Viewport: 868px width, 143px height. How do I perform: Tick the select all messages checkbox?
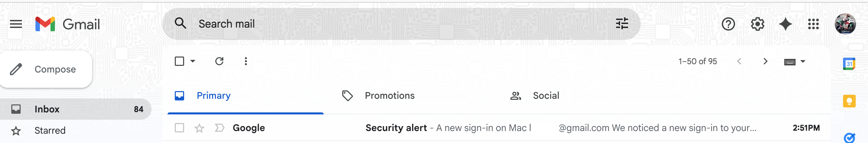179,61
